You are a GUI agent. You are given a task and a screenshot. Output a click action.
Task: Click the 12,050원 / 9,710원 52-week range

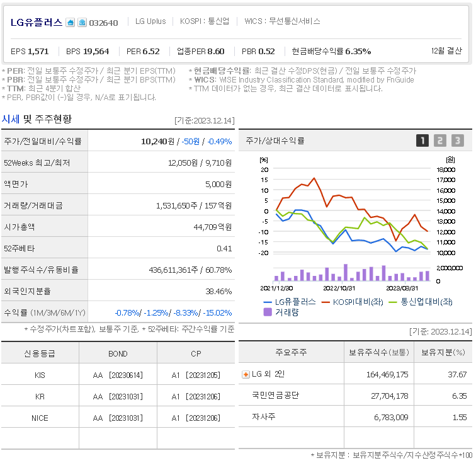(x=200, y=163)
